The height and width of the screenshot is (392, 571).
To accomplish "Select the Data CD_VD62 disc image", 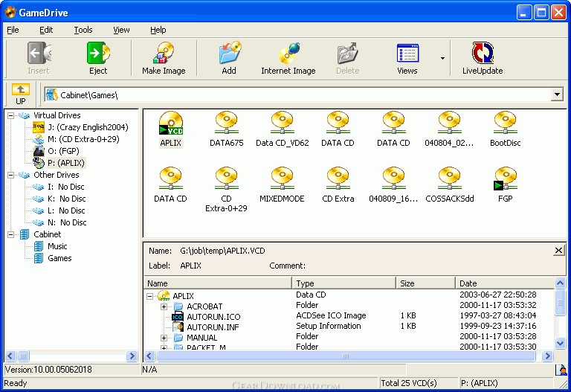I will pos(283,129).
